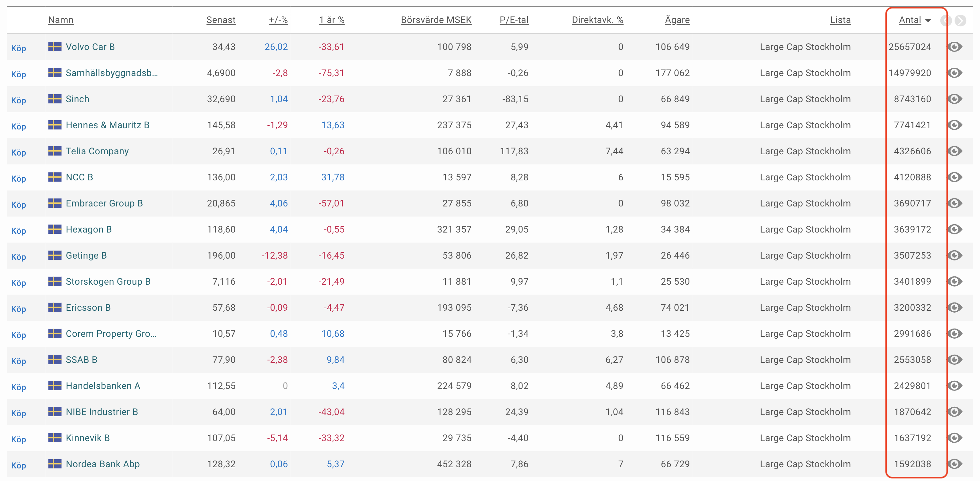This screenshot has width=980, height=481.
Task: Open the NIBE Industrier B link
Action: click(102, 412)
